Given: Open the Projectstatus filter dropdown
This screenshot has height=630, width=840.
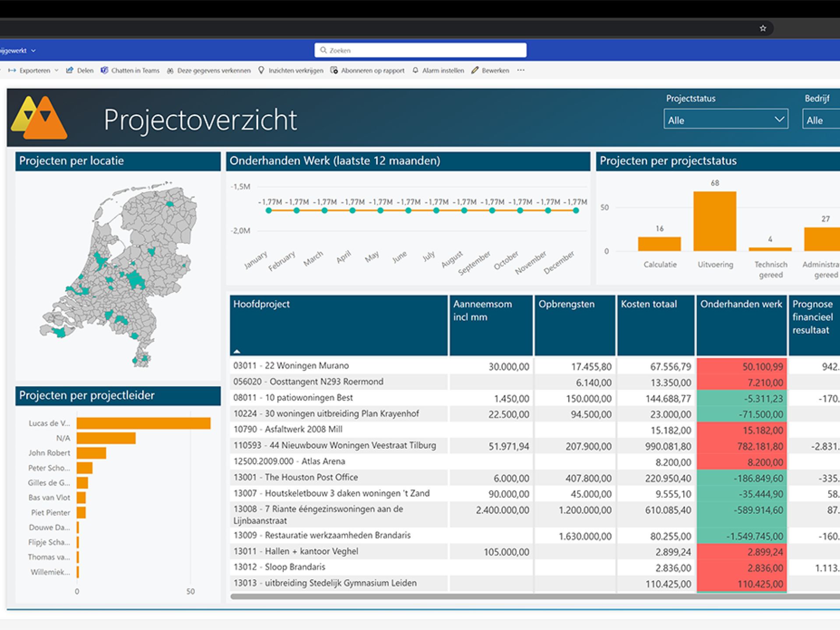Looking at the screenshot, I should [725, 120].
